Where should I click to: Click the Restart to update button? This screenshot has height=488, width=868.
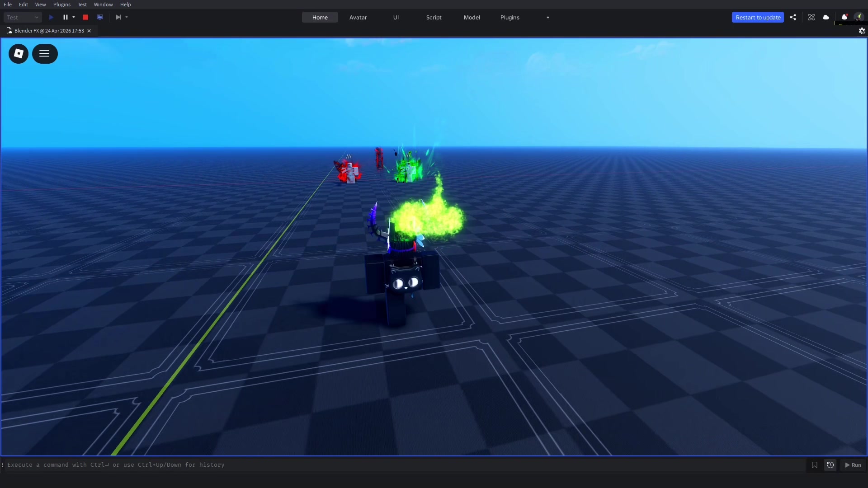point(758,17)
